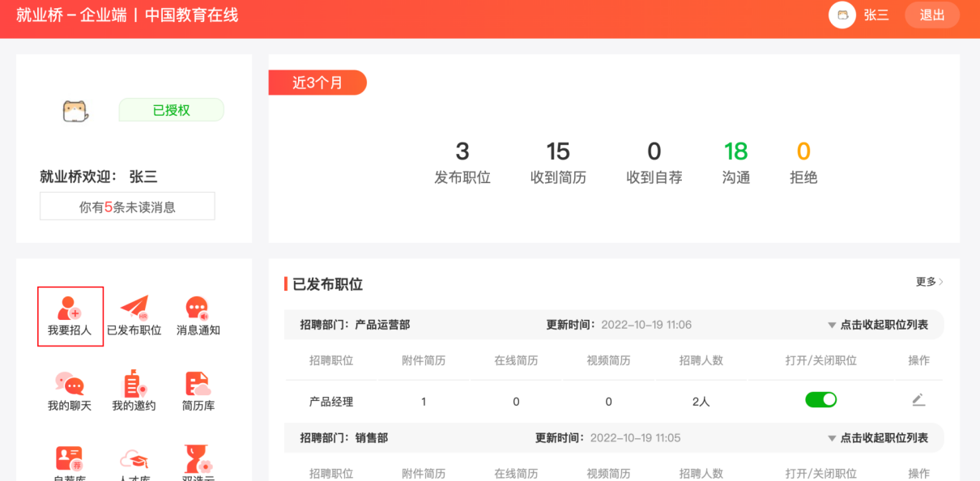Disable the 产品经理 job open/close switch
The image size is (980, 481).
[x=820, y=399]
